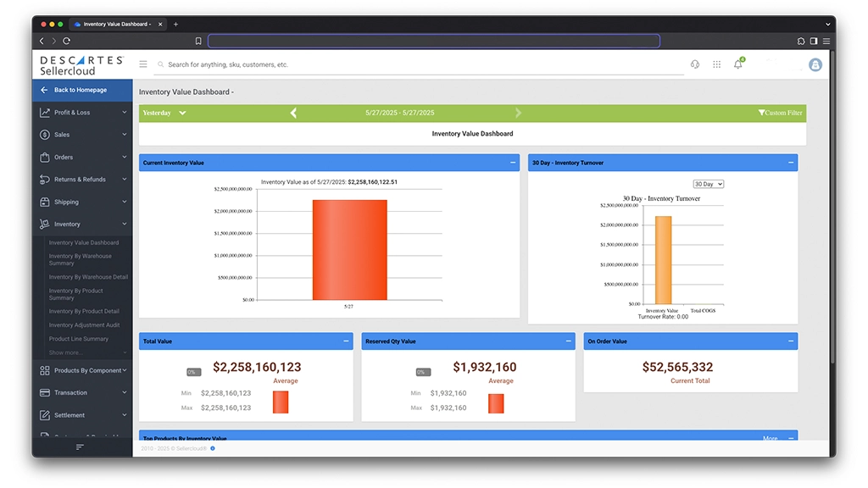
Task: Open the Custom Filter option
Action: point(779,113)
